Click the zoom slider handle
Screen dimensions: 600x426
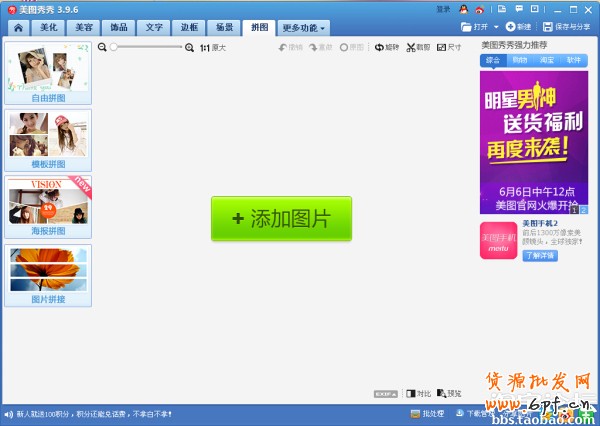coord(114,47)
